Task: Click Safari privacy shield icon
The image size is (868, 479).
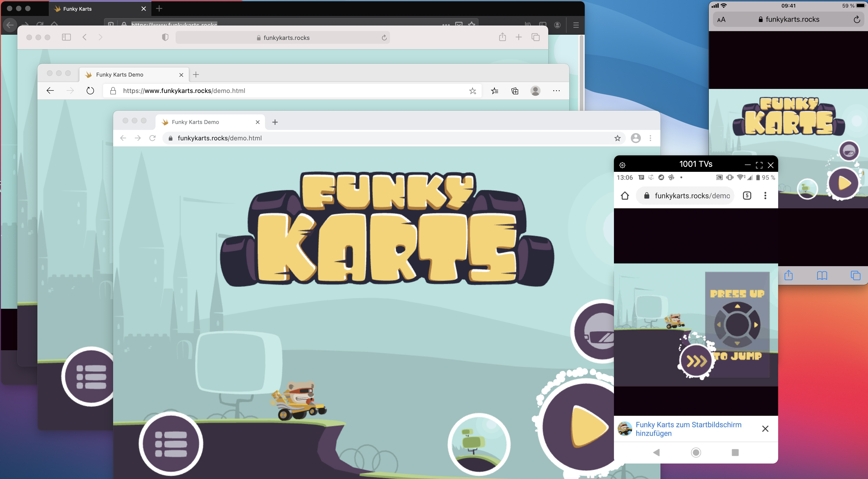Action: (x=165, y=37)
